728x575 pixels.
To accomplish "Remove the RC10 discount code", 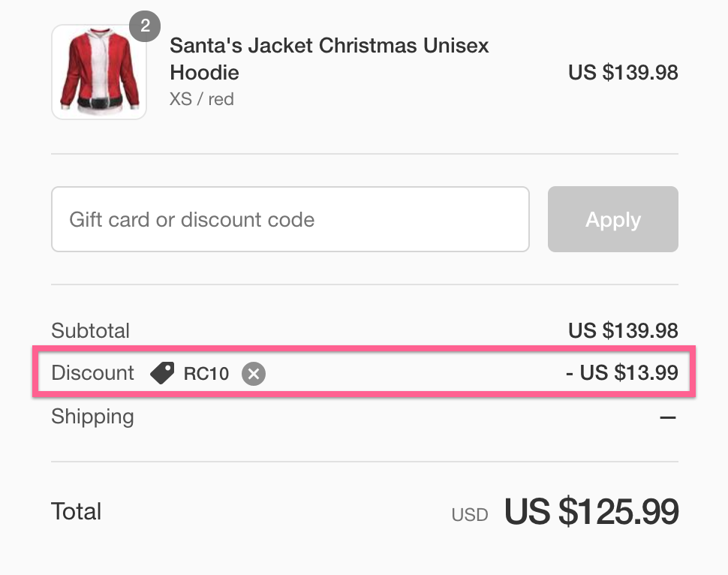I will [x=254, y=373].
